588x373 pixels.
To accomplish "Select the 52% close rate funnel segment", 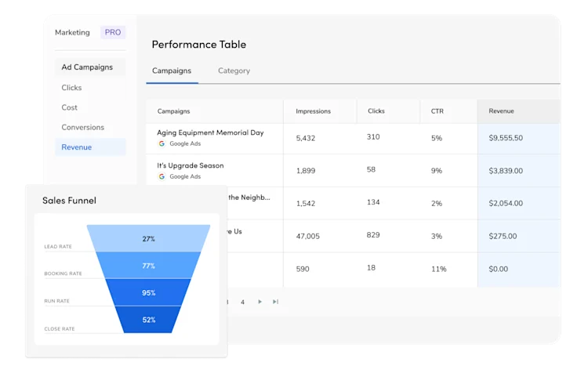I will 148,320.
